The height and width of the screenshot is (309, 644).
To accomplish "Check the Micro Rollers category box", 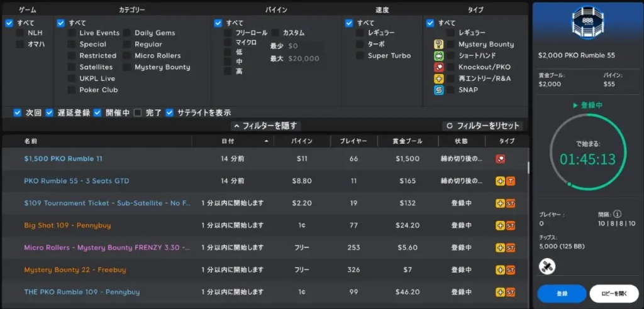I will click(127, 55).
